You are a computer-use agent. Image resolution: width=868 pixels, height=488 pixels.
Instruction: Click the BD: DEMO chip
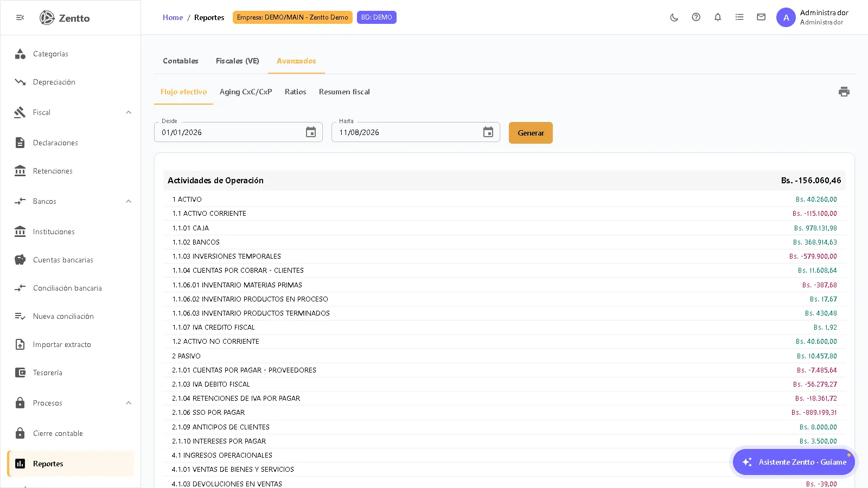pyautogui.click(x=376, y=17)
